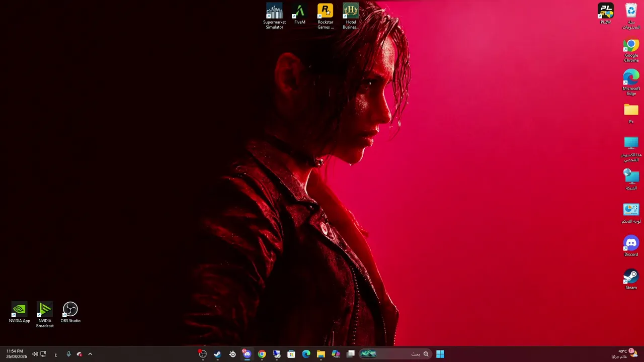Select the Rockstar Games Launcher desktop icon
This screenshot has height=362, width=644.
pyautogui.click(x=326, y=16)
